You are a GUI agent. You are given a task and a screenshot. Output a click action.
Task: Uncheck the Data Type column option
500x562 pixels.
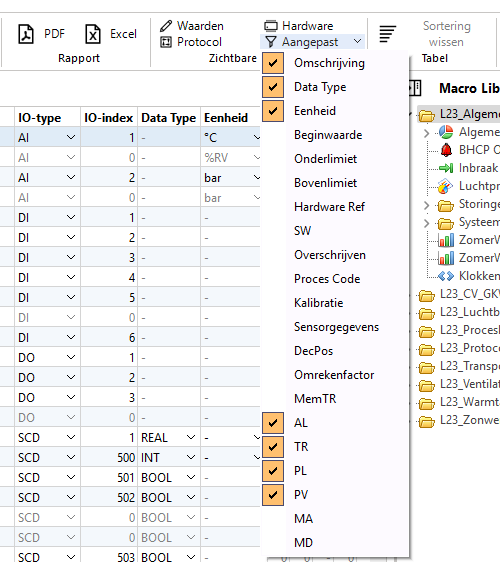pyautogui.click(x=273, y=87)
